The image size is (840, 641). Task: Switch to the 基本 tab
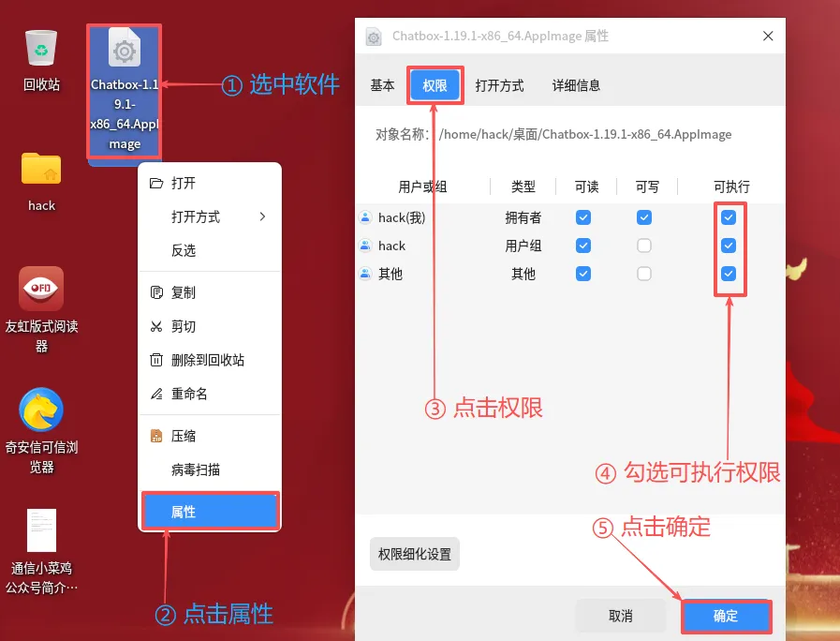[382, 85]
